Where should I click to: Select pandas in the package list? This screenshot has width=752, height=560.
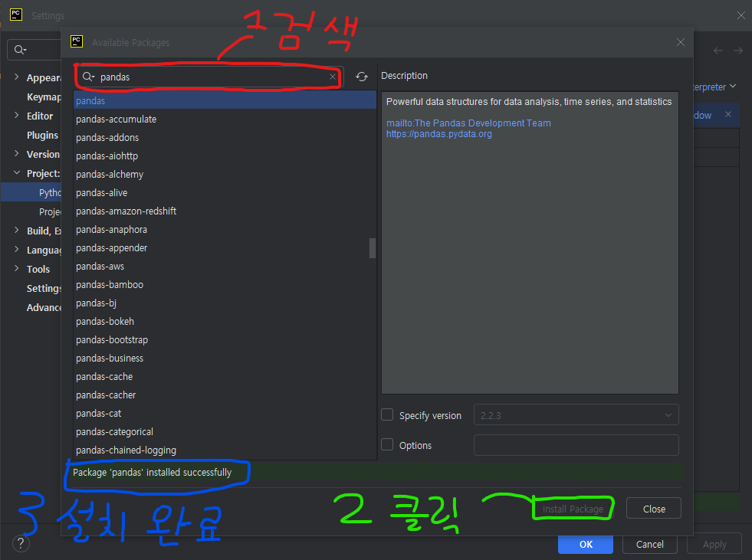225,100
